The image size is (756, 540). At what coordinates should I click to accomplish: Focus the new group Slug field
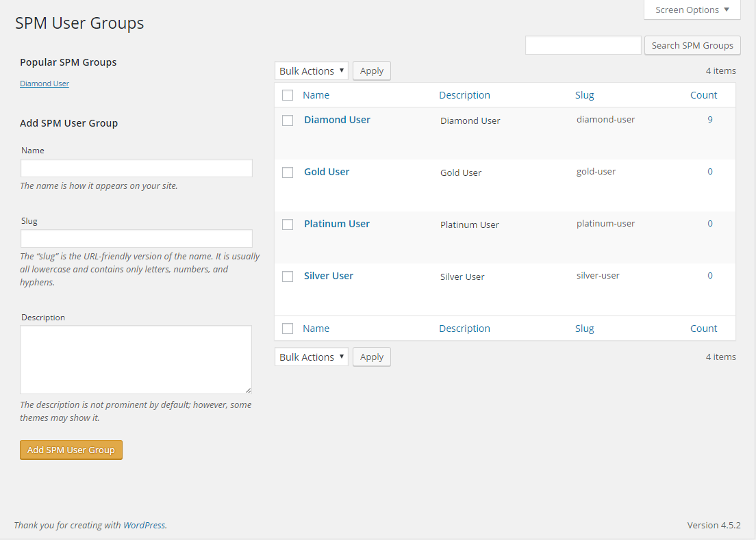tap(136, 238)
